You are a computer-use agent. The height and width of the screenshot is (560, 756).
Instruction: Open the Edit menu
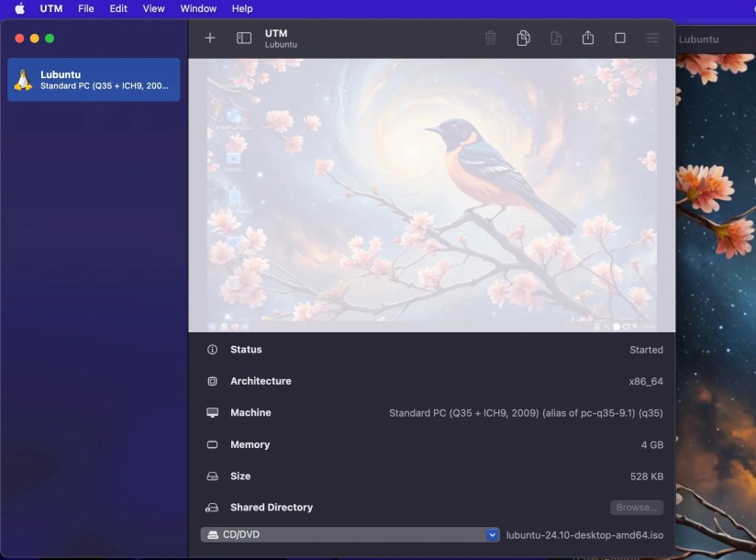[118, 8]
